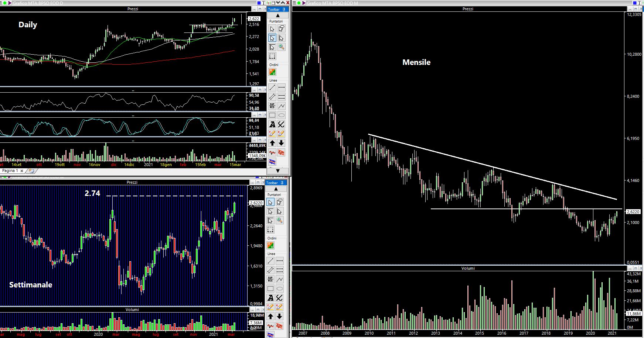Select the text 'A' tool in weekly toolbar
Image resolution: width=644 pixels, height=338 pixels.
[270, 298]
